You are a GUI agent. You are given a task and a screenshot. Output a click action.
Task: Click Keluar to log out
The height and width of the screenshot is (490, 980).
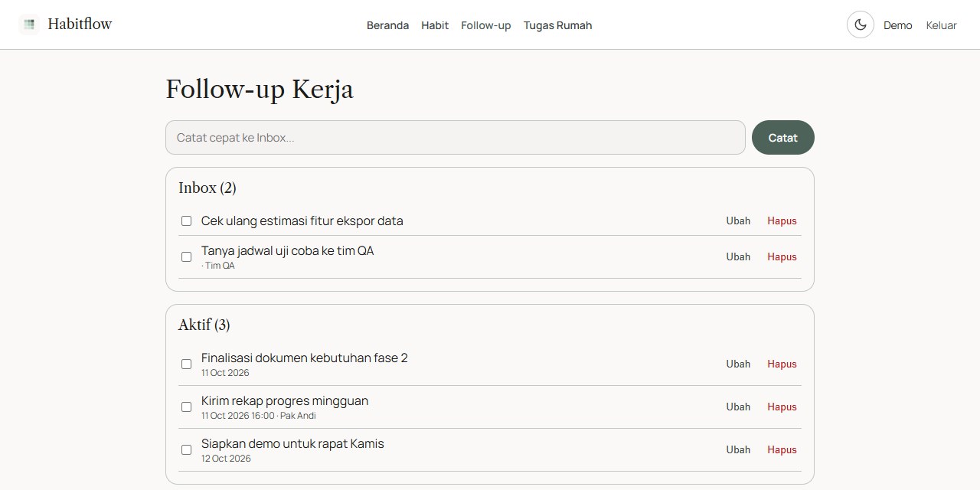click(x=941, y=25)
